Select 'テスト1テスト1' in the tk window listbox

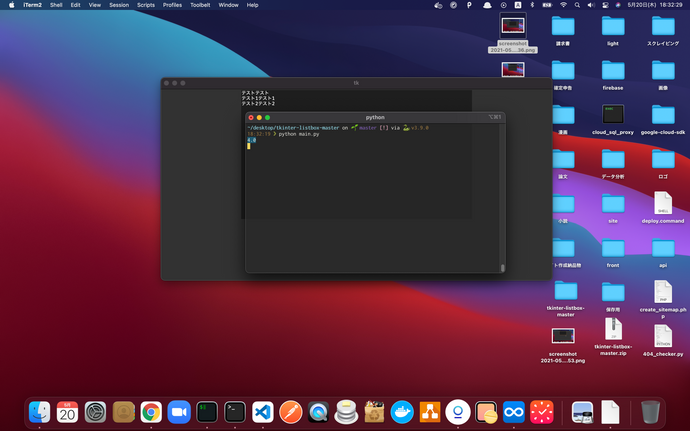(x=258, y=98)
